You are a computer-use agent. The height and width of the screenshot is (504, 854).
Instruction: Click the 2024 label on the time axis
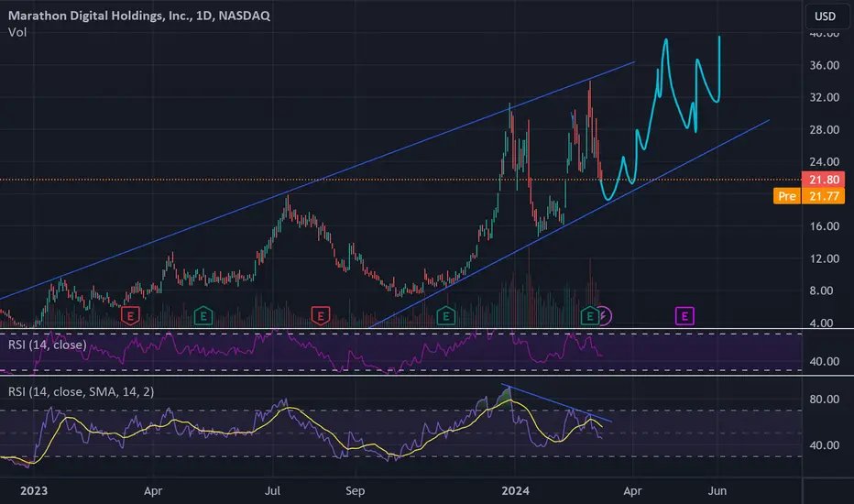515,491
